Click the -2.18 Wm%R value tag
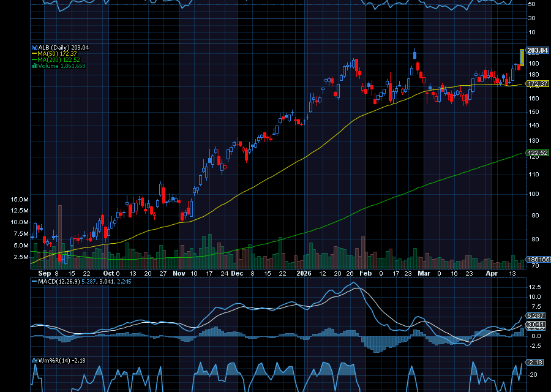 [x=534, y=363]
